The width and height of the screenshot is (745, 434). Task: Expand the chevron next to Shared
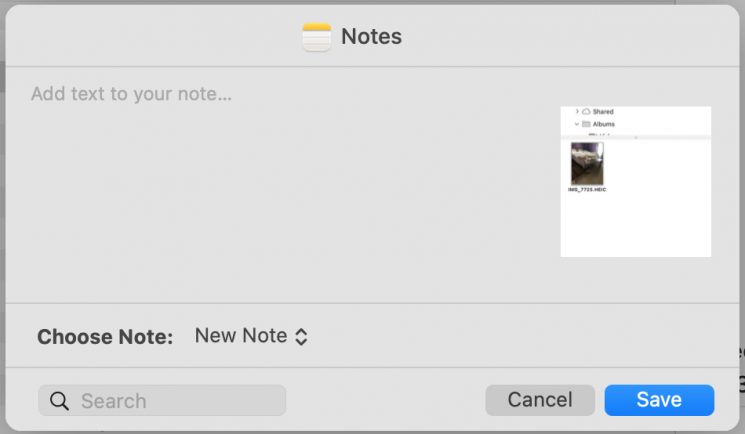pos(577,111)
